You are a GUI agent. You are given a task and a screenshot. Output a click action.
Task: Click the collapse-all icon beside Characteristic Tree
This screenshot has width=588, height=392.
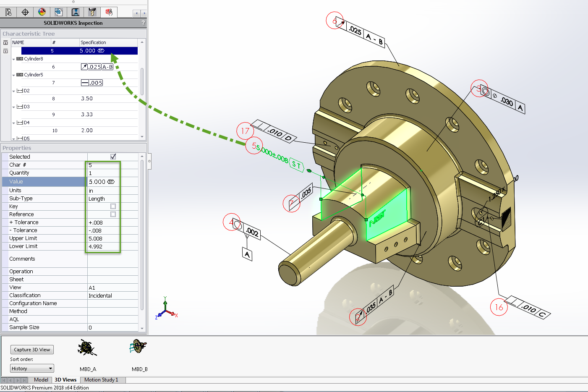(x=5, y=51)
